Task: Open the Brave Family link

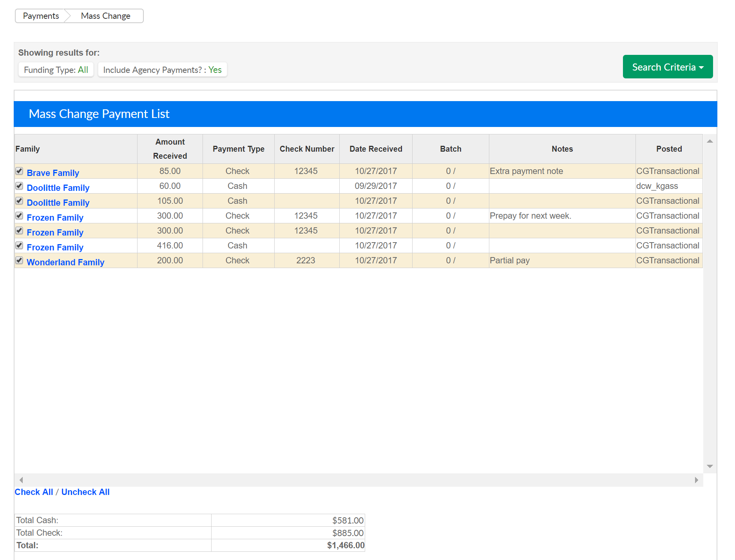Action: point(53,173)
